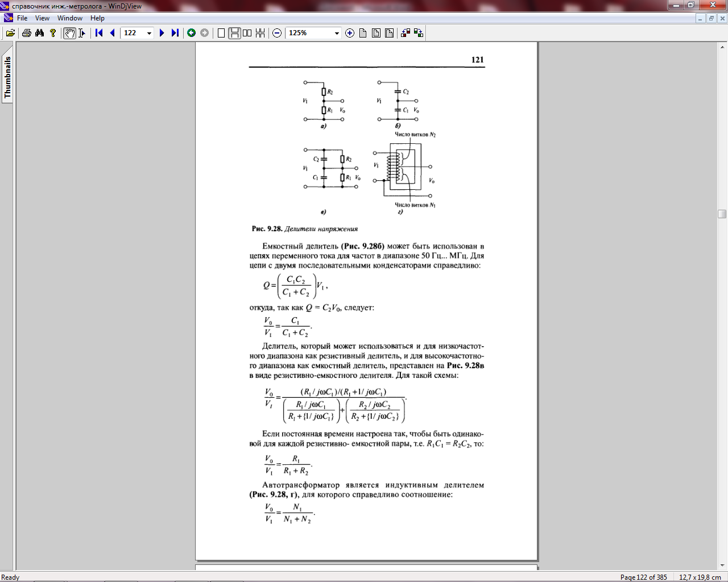Image resolution: width=728 pixels, height=582 pixels.
Task: Click the page number 121 header
Action: [477, 59]
